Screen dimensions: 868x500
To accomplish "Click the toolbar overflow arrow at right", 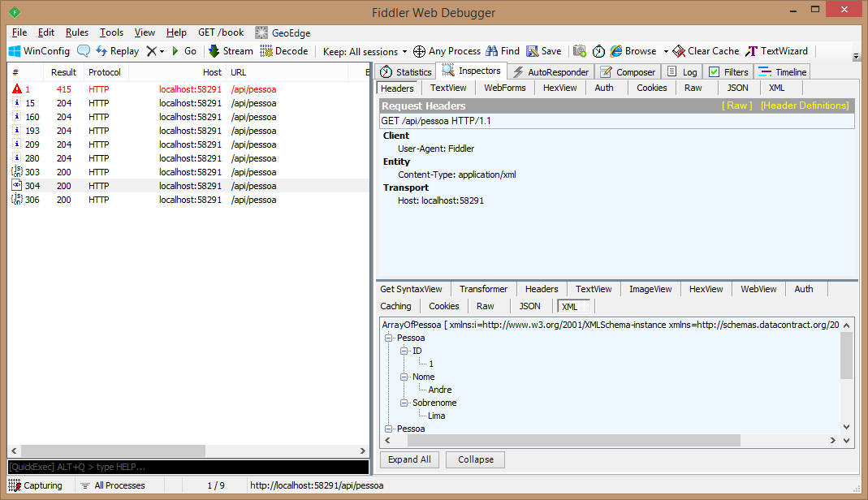I will pos(856,56).
